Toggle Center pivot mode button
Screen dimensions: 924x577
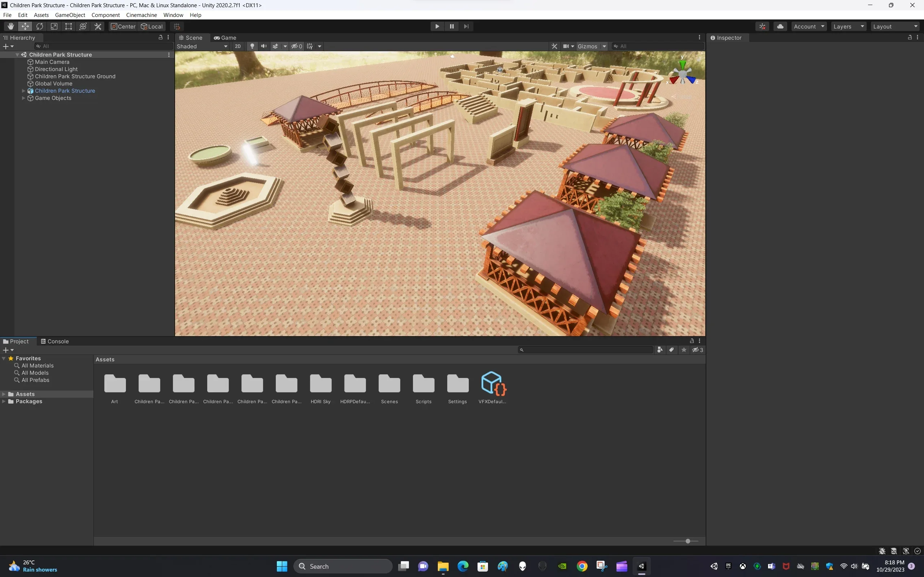123,26
